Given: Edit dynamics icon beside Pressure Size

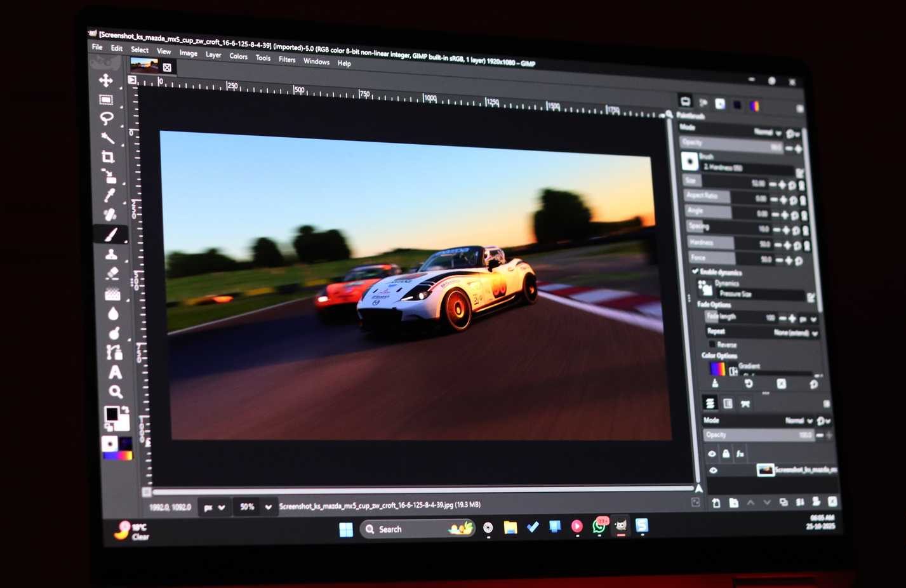Looking at the screenshot, I should [811, 297].
